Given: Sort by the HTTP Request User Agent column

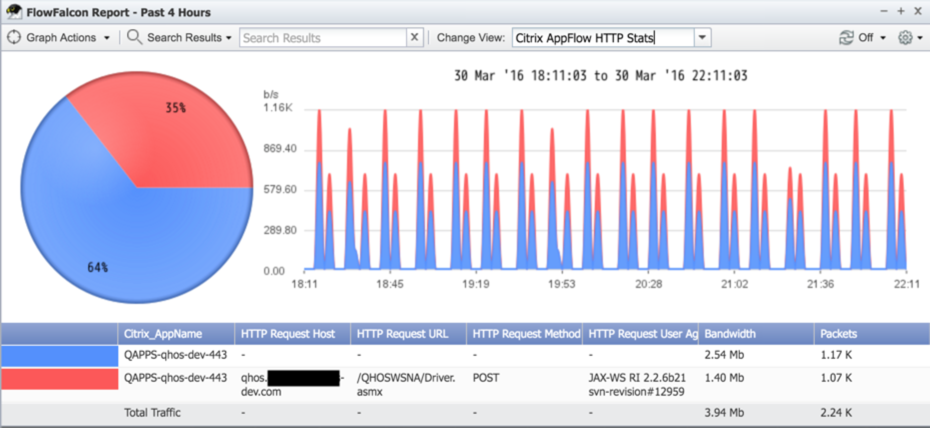Looking at the screenshot, I should pos(641,334).
